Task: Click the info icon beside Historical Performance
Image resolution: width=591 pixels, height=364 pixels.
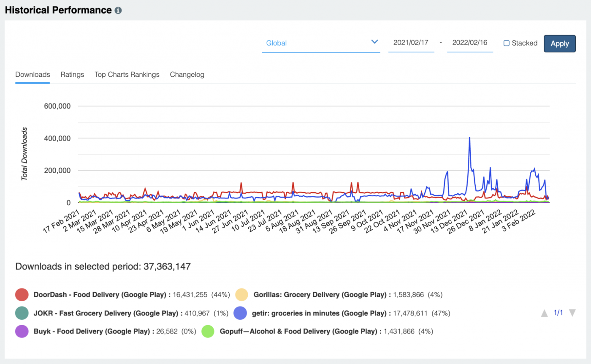Action: click(x=118, y=11)
